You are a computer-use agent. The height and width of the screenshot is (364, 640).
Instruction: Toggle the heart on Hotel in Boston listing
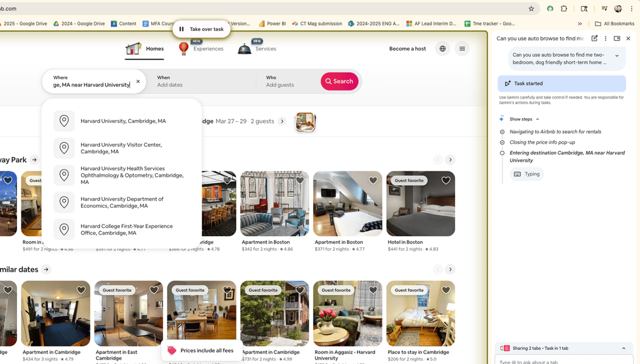pyautogui.click(x=446, y=180)
